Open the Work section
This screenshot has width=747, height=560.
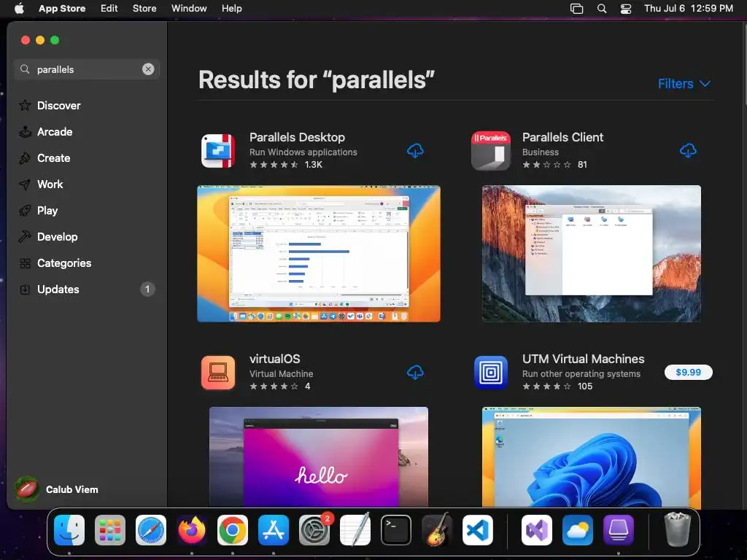pyautogui.click(x=87, y=184)
